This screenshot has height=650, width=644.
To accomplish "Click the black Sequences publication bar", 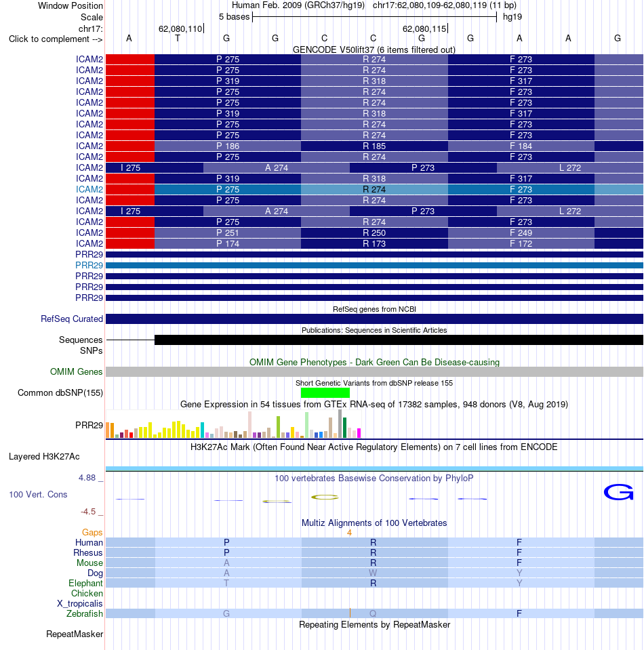I will [x=399, y=340].
